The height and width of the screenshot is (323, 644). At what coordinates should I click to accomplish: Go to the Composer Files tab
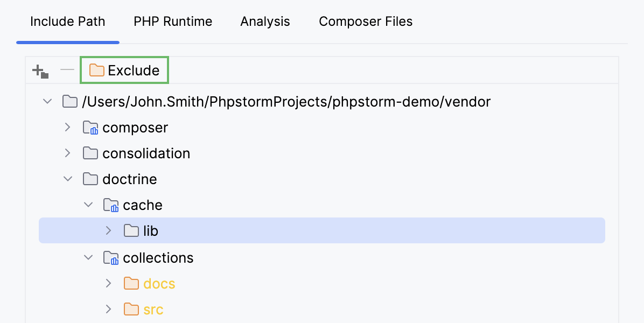[366, 22]
